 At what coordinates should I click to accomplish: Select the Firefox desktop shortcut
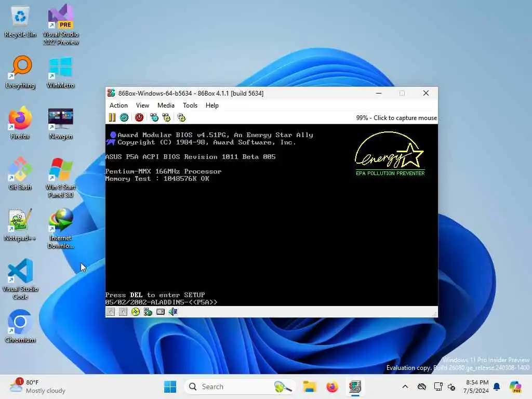pyautogui.click(x=20, y=123)
